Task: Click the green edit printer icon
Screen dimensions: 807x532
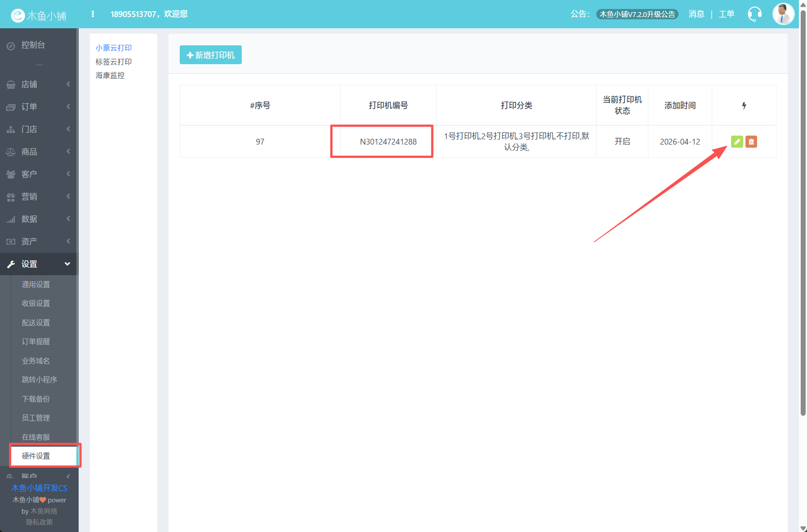Action: [x=737, y=142]
